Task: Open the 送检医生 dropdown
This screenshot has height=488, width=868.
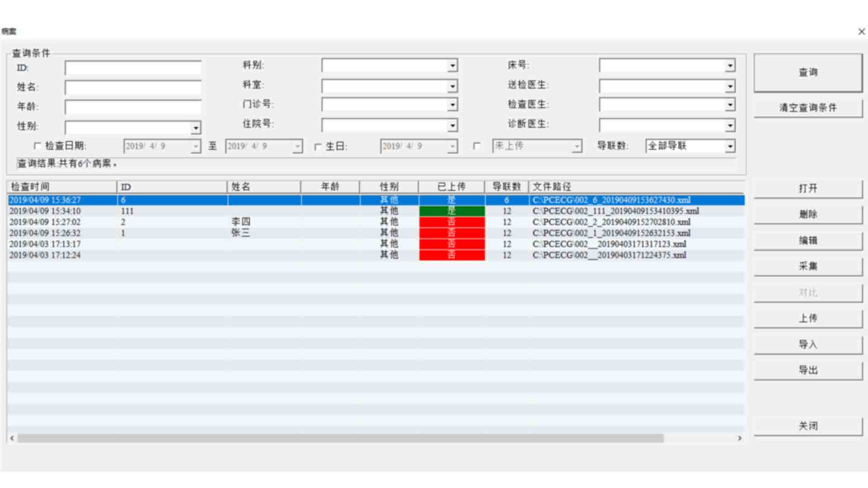Action: [730, 86]
